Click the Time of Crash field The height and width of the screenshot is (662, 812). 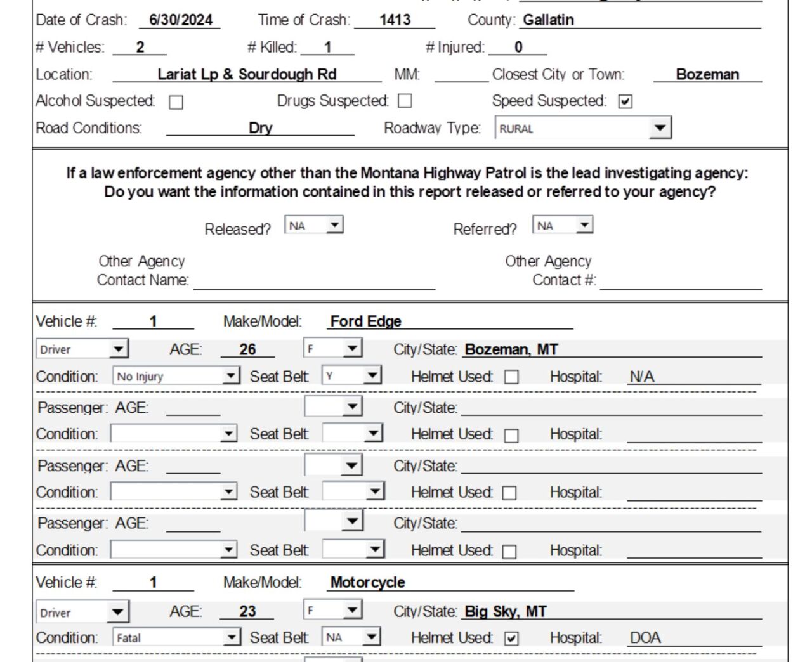395,20
